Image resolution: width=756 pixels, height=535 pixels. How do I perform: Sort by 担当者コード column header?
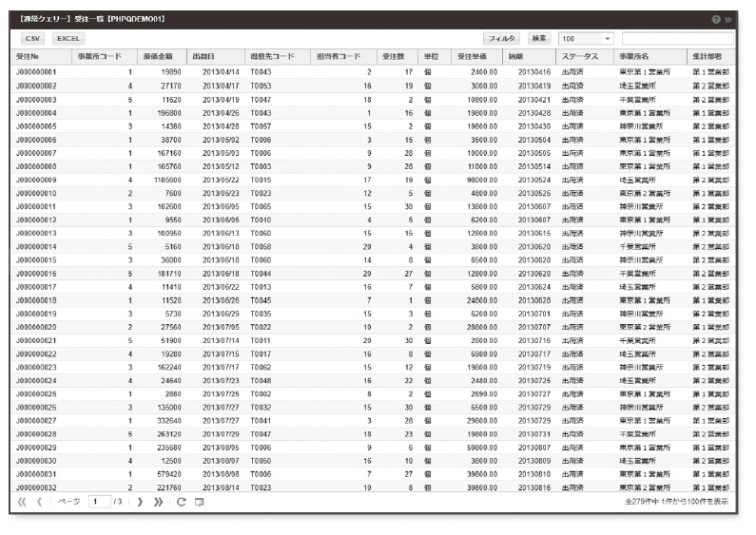tap(343, 57)
